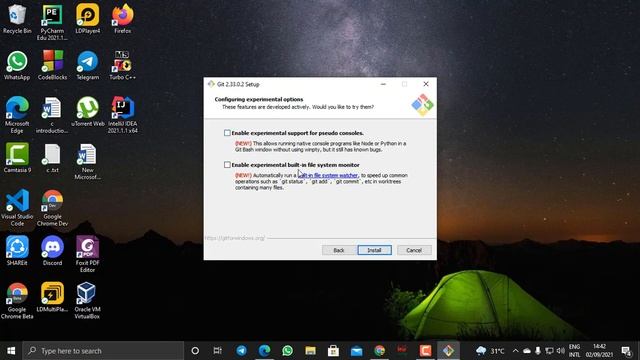Screen dimensions: 640x360
Task: Launch IntelliJ IDEA desktop icon
Action: [x=122, y=115]
